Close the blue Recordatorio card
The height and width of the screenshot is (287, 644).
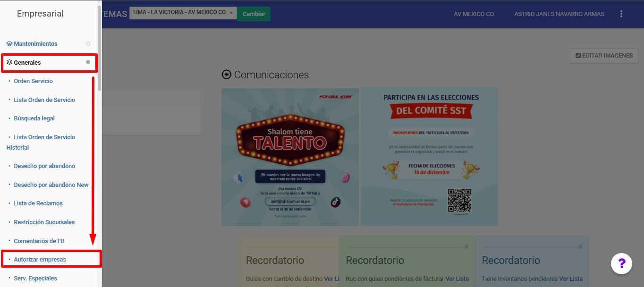point(580,246)
